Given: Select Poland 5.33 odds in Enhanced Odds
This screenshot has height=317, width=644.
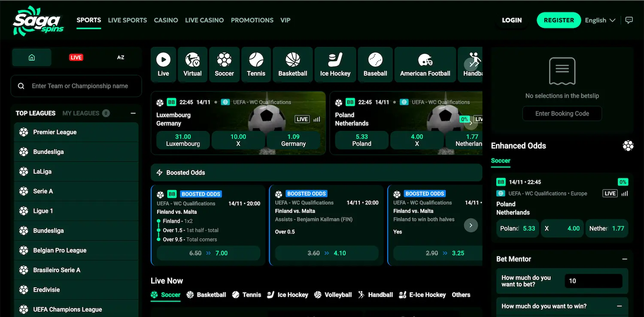Looking at the screenshot, I should pyautogui.click(x=517, y=229).
